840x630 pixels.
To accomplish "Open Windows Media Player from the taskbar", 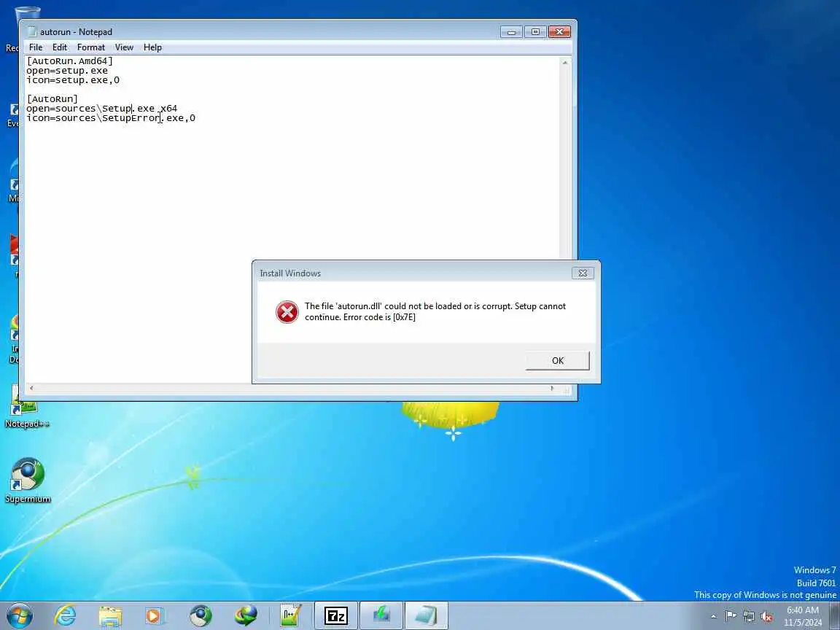I will click(x=155, y=615).
